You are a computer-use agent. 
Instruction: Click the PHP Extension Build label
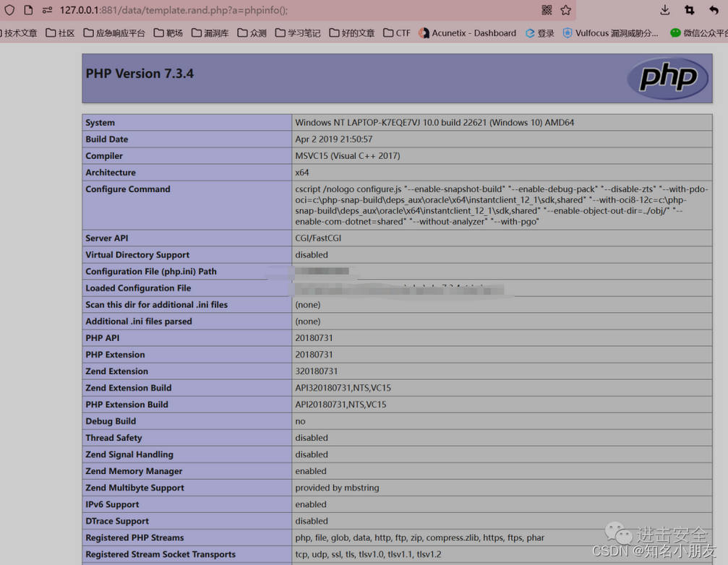pyautogui.click(x=127, y=405)
